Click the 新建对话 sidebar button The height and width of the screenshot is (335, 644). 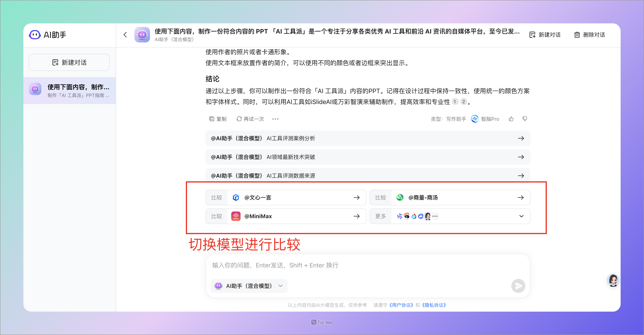69,62
